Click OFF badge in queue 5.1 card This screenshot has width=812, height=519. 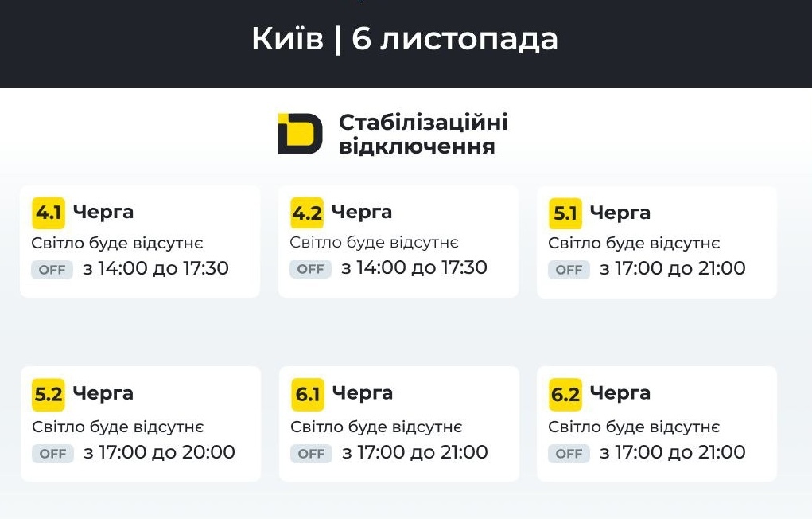click(569, 270)
